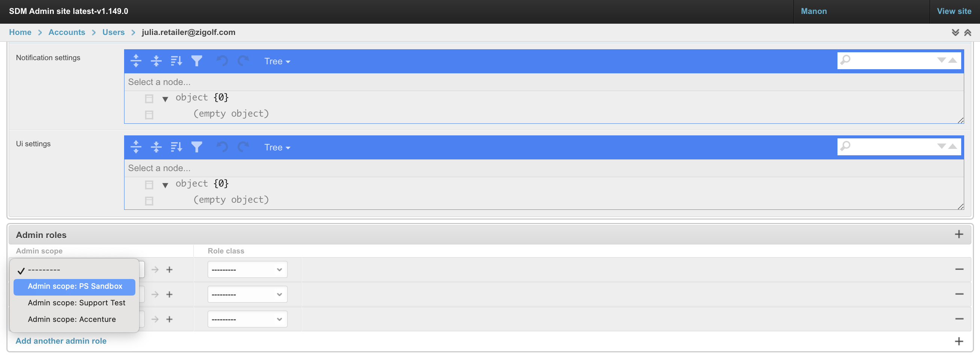This screenshot has height=364, width=980.
Task: Toggle box beside Ui settings empty object
Action: click(149, 200)
